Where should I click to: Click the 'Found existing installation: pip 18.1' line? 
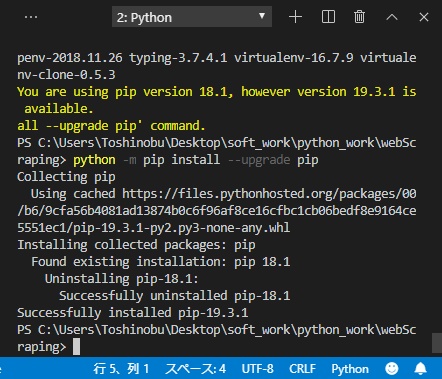click(x=161, y=262)
